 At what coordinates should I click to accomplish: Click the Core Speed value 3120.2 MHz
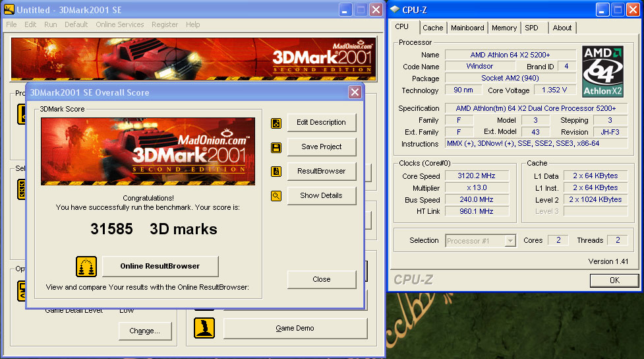click(x=477, y=176)
